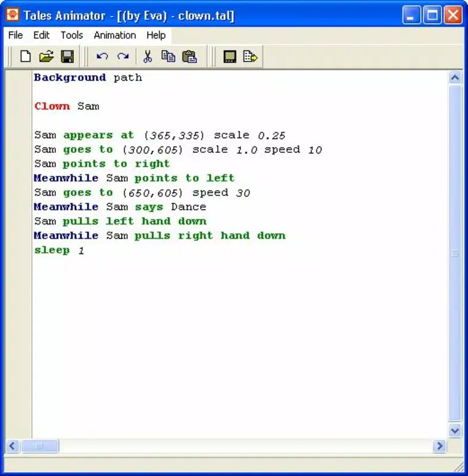This screenshot has width=468, height=476.
Task: Open the Tools menu
Action: pyautogui.click(x=71, y=35)
